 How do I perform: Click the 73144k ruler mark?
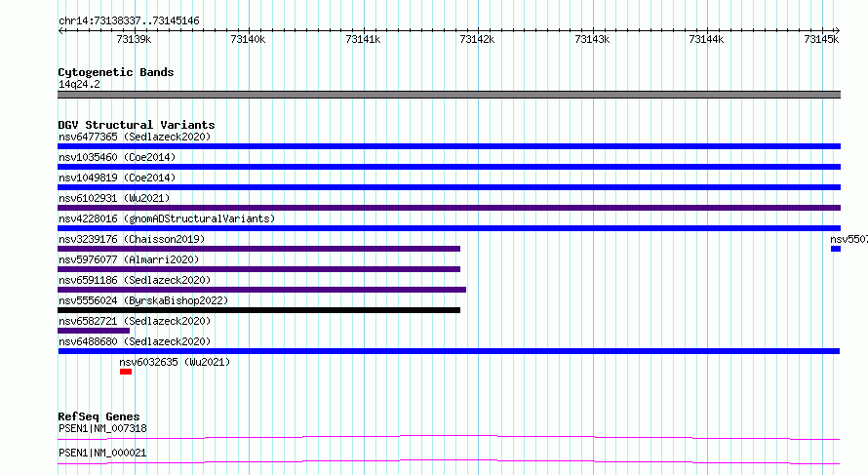tap(706, 39)
